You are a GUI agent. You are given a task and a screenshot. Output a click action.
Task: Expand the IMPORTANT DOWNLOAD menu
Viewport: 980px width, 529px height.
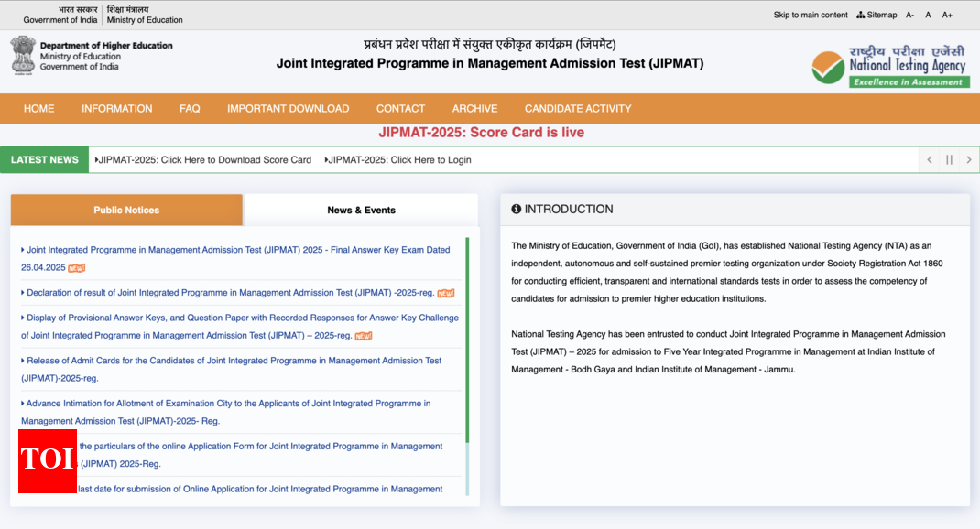click(x=288, y=108)
